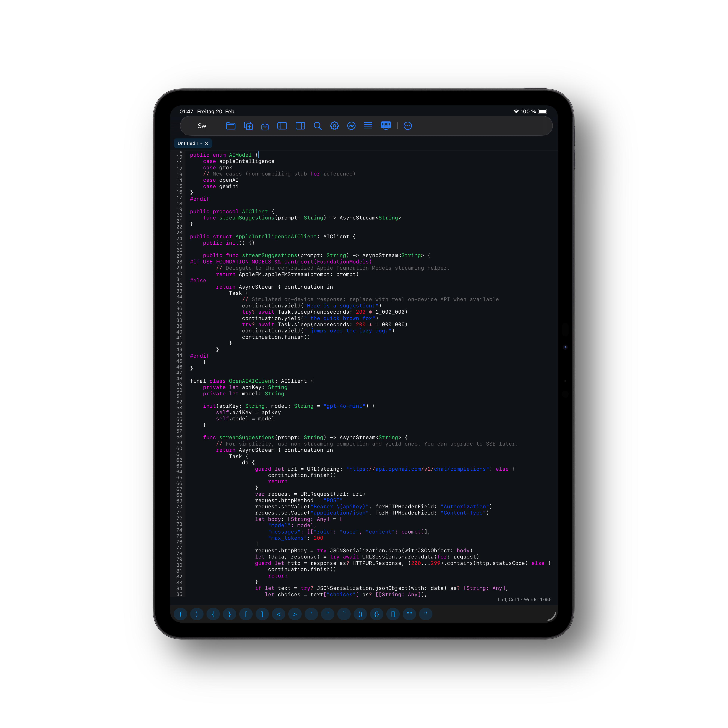728x728 pixels.
Task: Toggle the right sidebar panel
Action: point(300,126)
